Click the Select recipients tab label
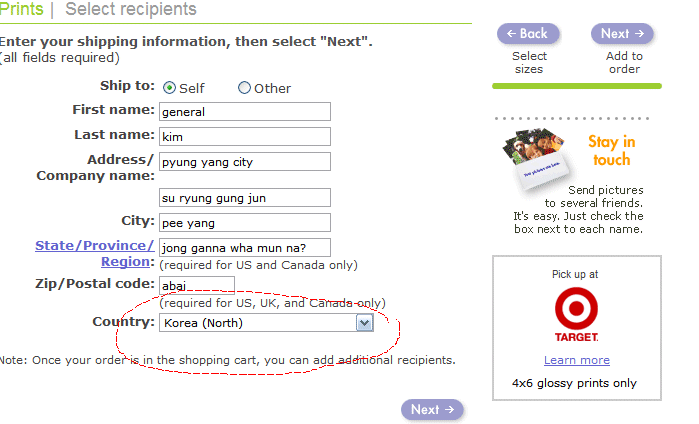The height and width of the screenshot is (424, 699). click(x=130, y=10)
